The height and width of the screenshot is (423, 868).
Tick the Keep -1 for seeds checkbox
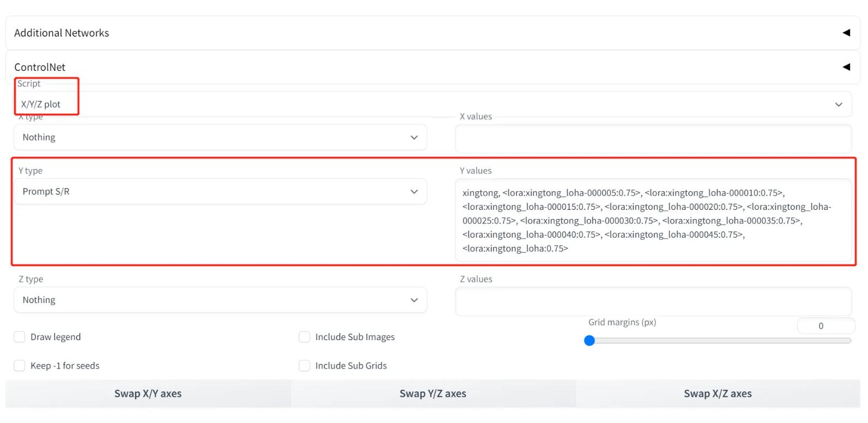20,366
